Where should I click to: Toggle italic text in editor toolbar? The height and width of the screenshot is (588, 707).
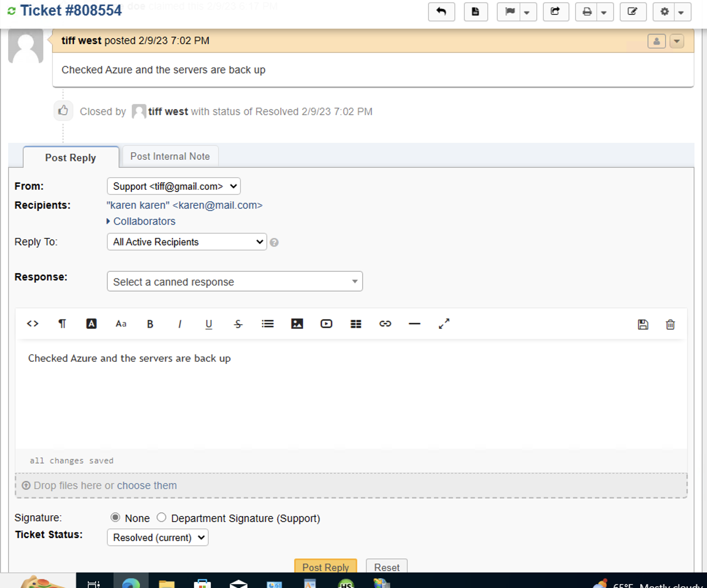pyautogui.click(x=179, y=324)
